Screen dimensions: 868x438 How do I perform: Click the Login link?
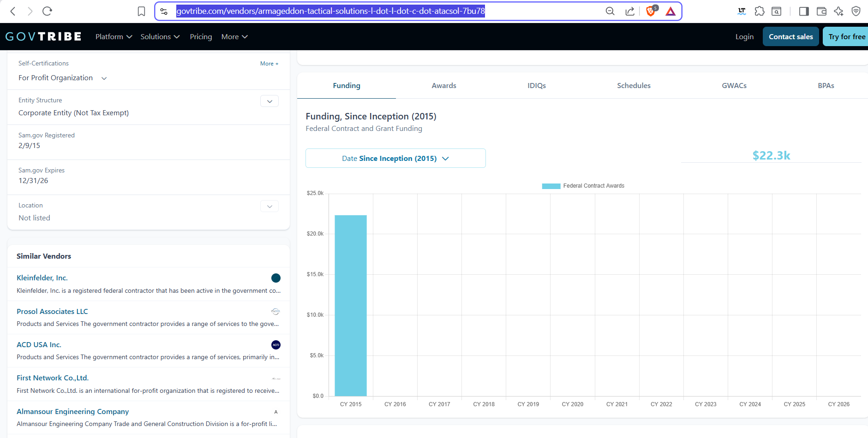coord(744,36)
